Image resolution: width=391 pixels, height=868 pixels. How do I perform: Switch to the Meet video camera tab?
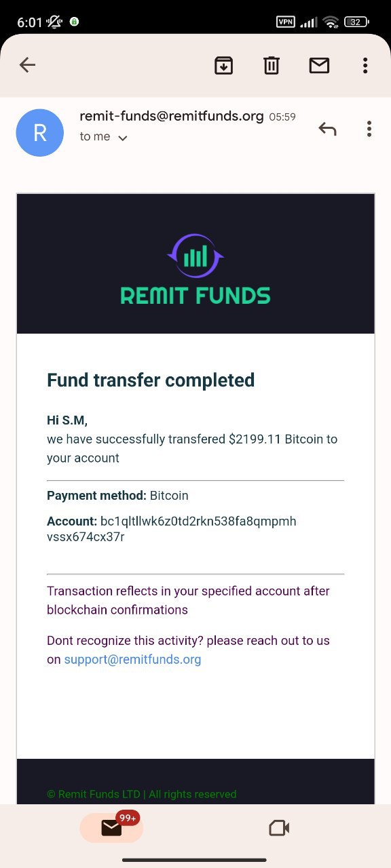coord(279,828)
